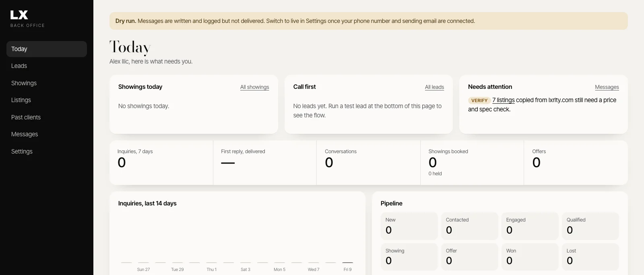Click the VERIFY badge

point(479,101)
